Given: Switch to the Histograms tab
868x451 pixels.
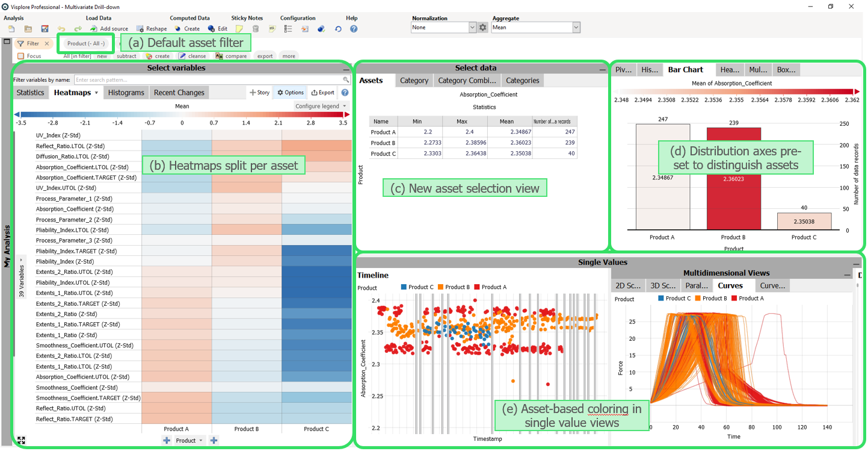Looking at the screenshot, I should point(126,93).
